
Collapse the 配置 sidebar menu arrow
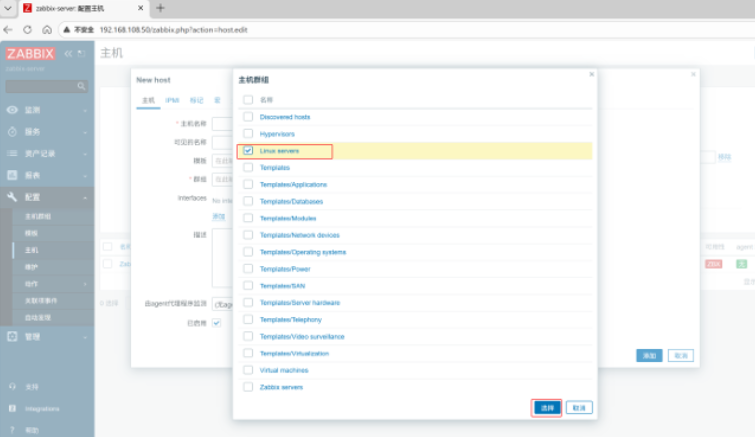85,198
